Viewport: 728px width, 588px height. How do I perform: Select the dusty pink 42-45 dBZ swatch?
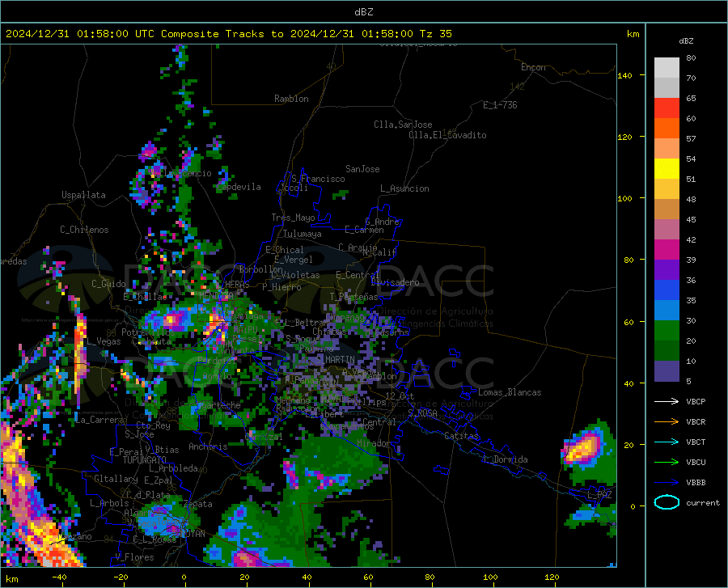tap(667, 229)
